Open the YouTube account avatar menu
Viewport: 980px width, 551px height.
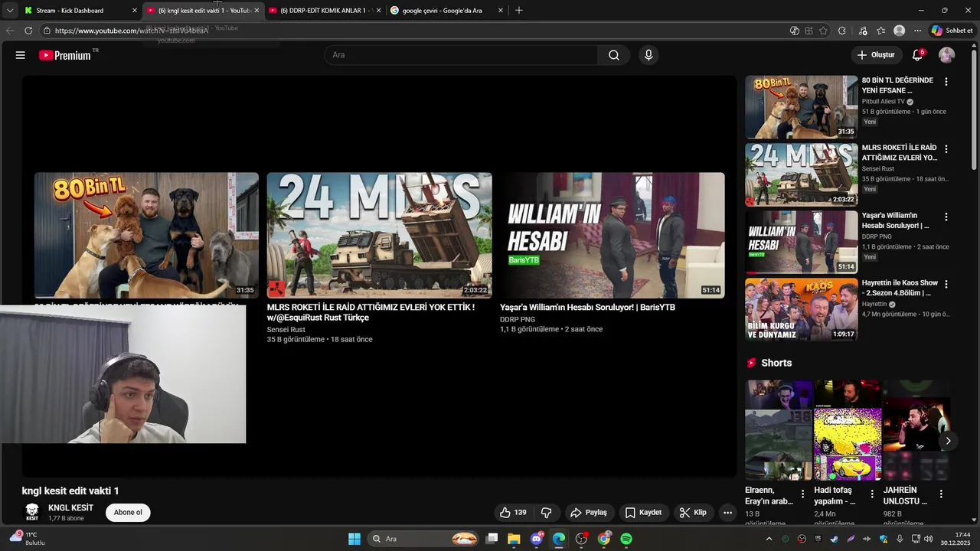click(947, 55)
